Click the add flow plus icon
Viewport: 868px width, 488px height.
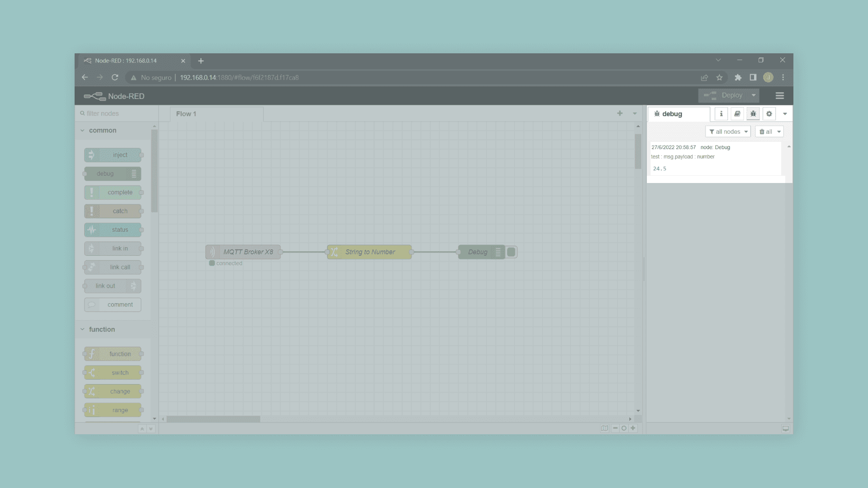click(x=620, y=113)
